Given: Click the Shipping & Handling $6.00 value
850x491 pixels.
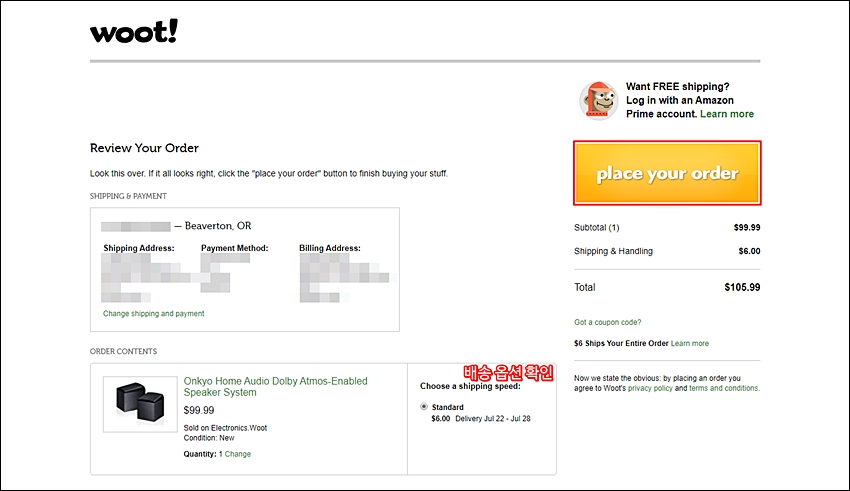Looking at the screenshot, I should [749, 251].
